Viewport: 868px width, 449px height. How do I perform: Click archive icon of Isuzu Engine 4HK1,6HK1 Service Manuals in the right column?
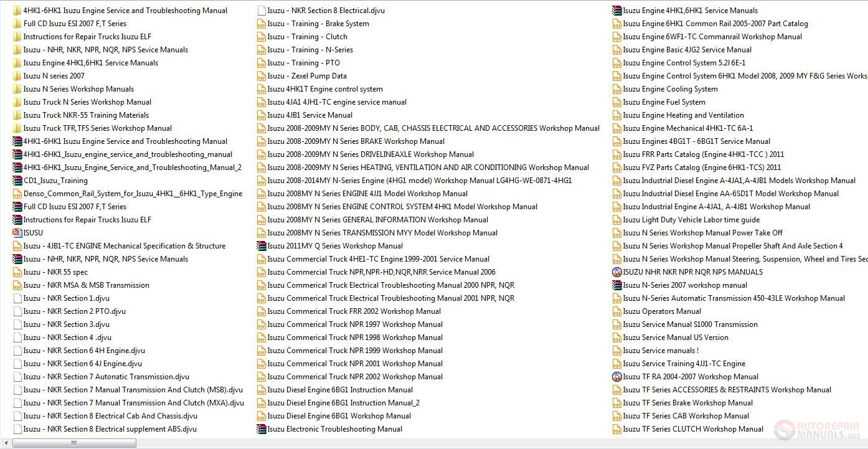617,11
